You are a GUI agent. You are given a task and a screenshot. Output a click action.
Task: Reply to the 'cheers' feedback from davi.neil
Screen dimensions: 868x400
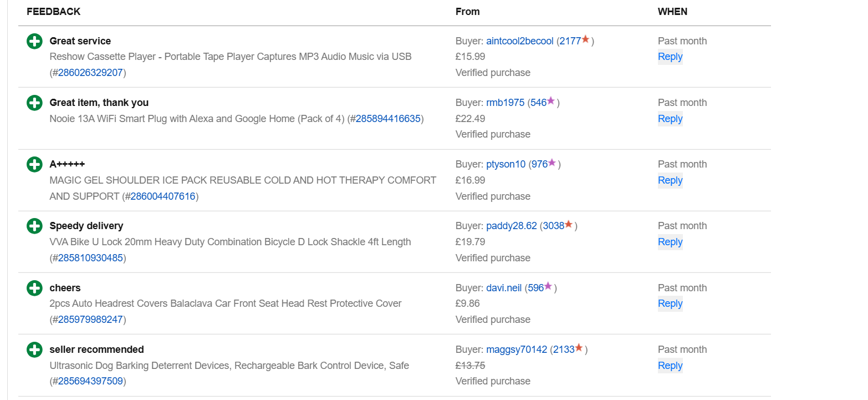670,303
